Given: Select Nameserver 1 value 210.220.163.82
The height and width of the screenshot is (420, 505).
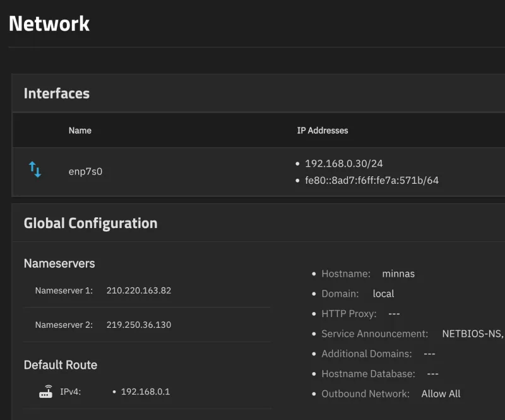Looking at the screenshot, I should point(139,291).
